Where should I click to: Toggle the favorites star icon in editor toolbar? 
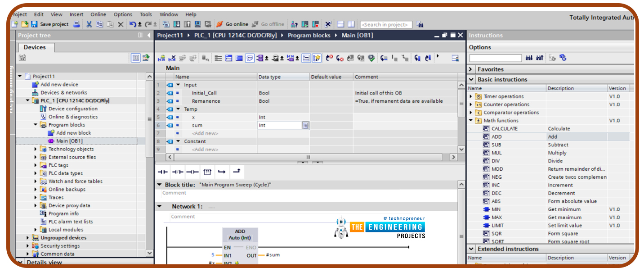(x=317, y=58)
